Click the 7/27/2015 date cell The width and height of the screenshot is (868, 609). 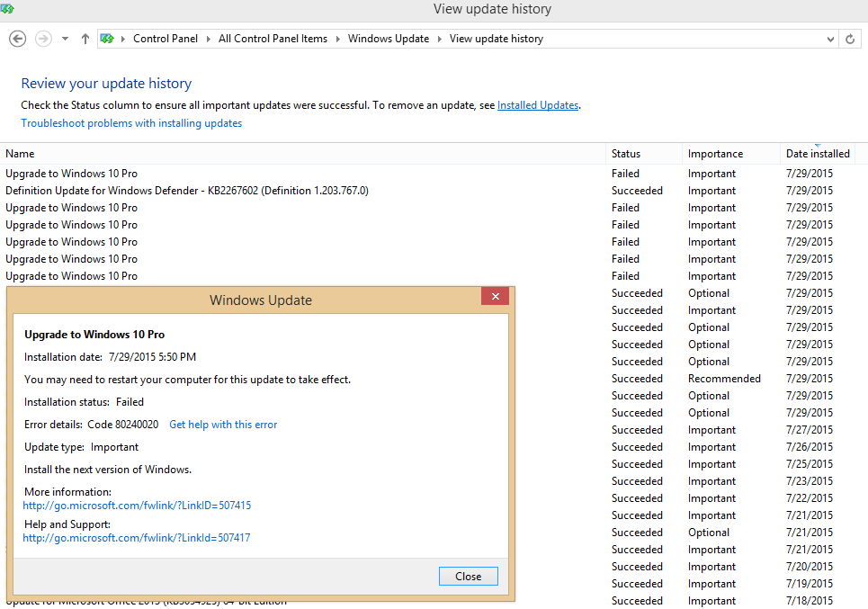point(810,430)
